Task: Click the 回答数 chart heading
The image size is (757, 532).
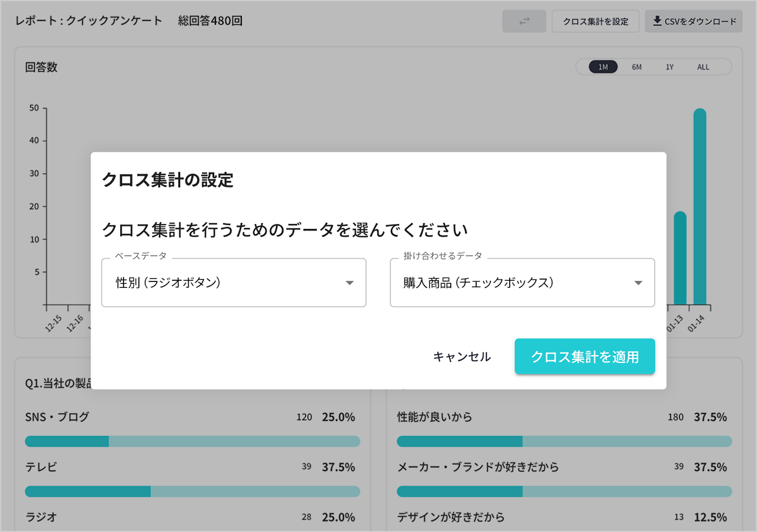Action: click(41, 67)
